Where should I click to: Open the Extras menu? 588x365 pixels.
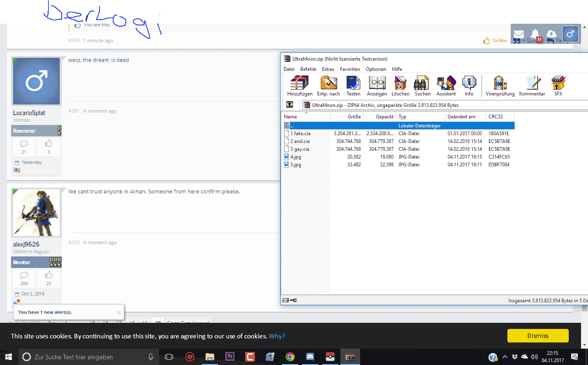[x=328, y=69]
